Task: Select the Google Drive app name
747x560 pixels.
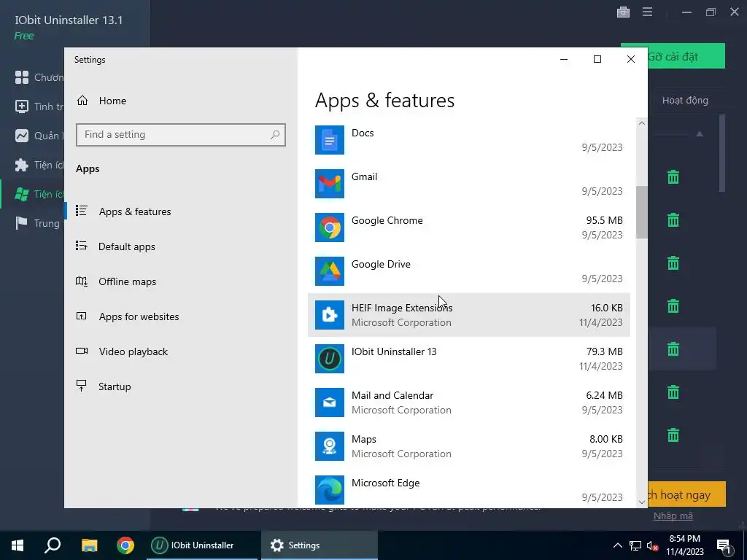Action: pyautogui.click(x=381, y=264)
